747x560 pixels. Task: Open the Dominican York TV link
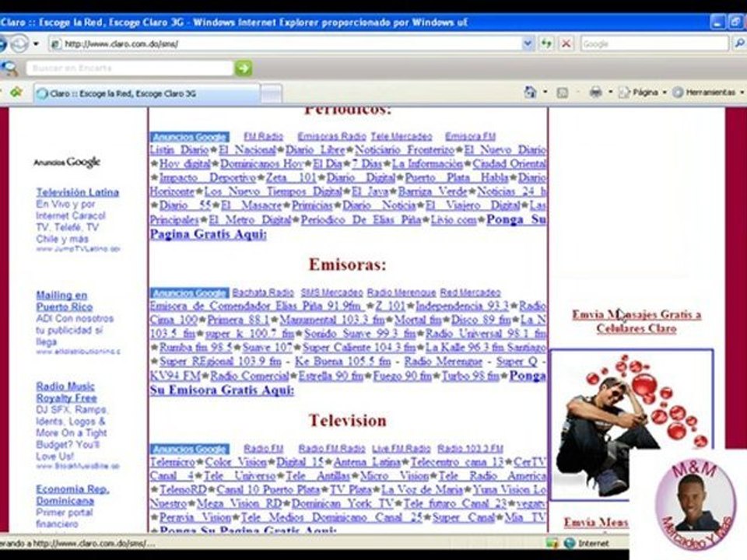pos(342,503)
